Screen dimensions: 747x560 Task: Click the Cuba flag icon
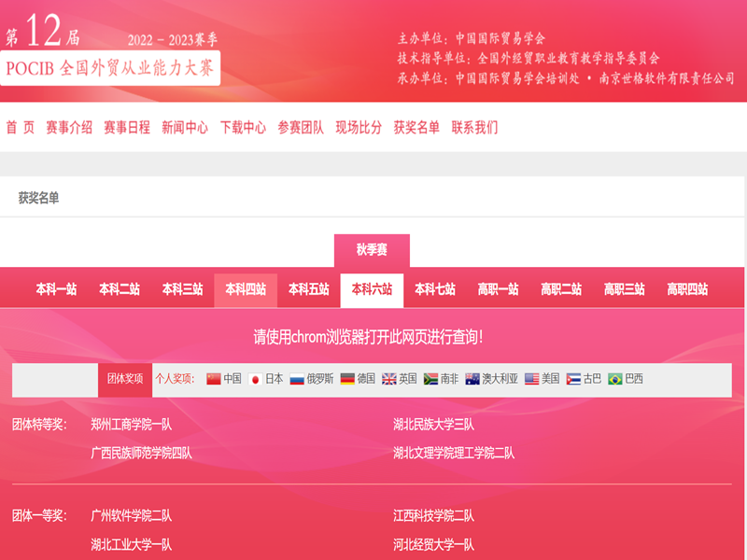[573, 379]
